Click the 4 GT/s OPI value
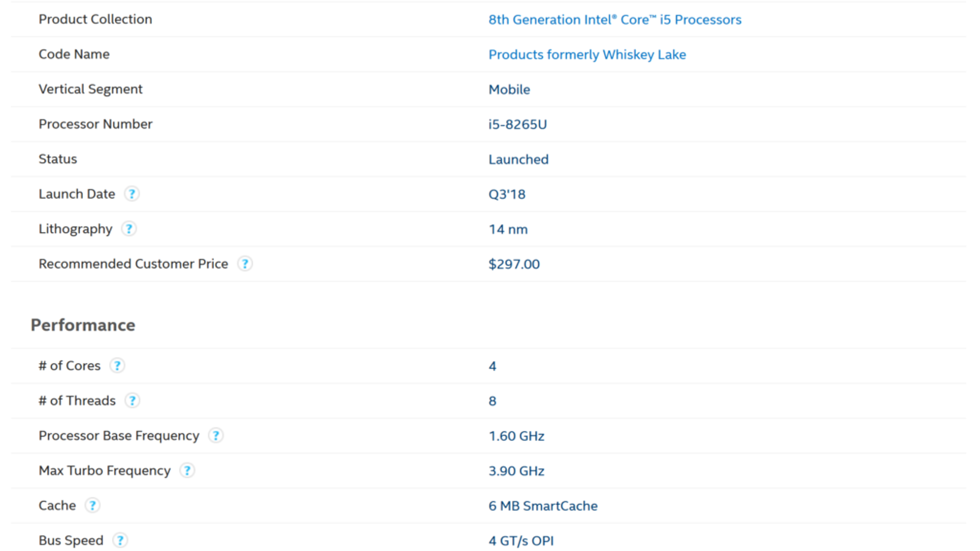 (521, 541)
